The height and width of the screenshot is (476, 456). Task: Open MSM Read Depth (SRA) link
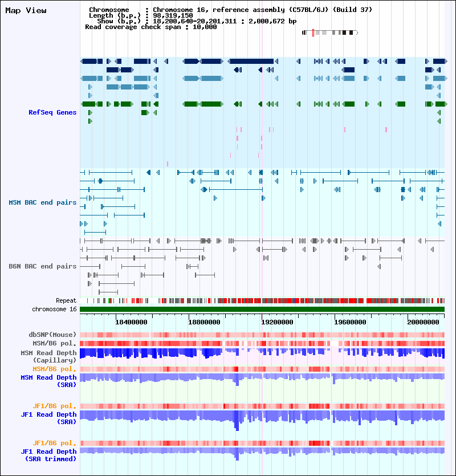pos(48,381)
